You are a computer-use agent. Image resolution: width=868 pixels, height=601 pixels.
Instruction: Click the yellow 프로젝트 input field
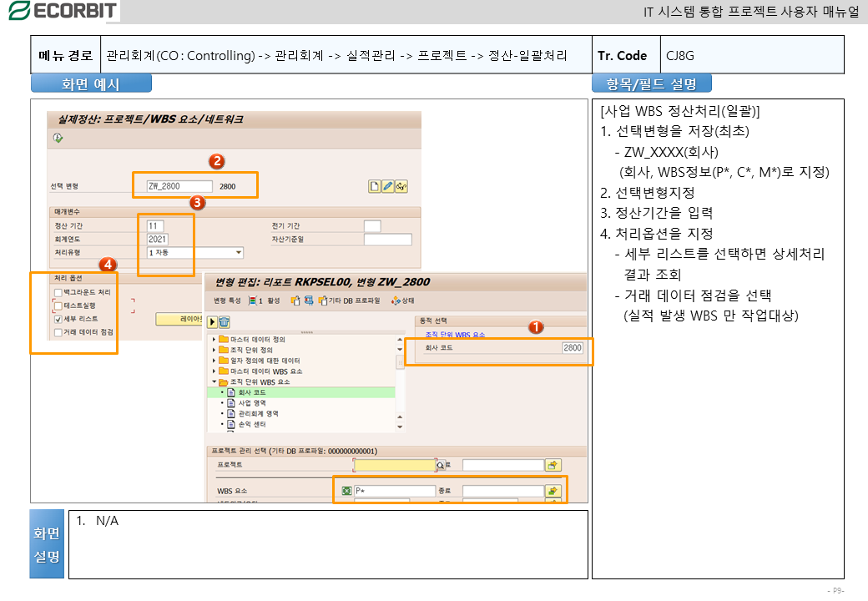click(395, 466)
